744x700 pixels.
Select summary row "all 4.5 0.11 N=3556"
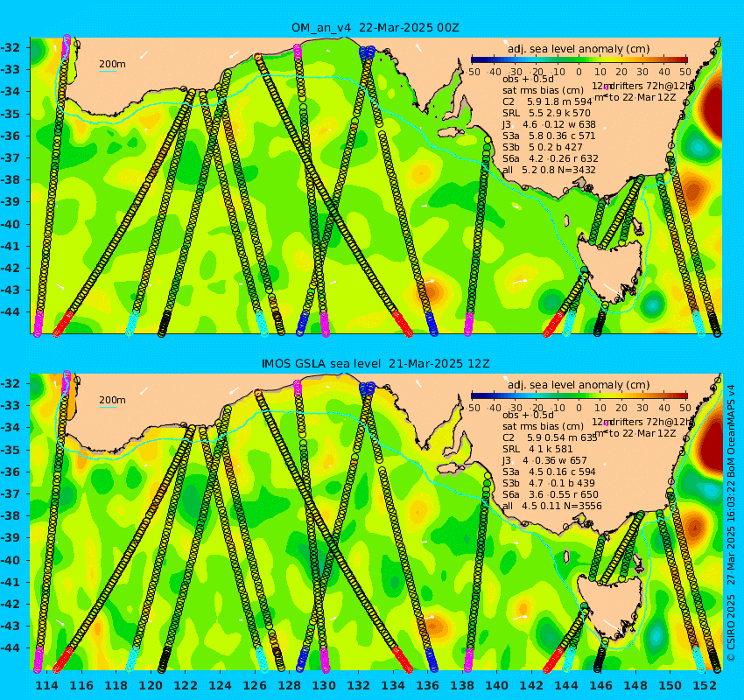[x=551, y=506]
